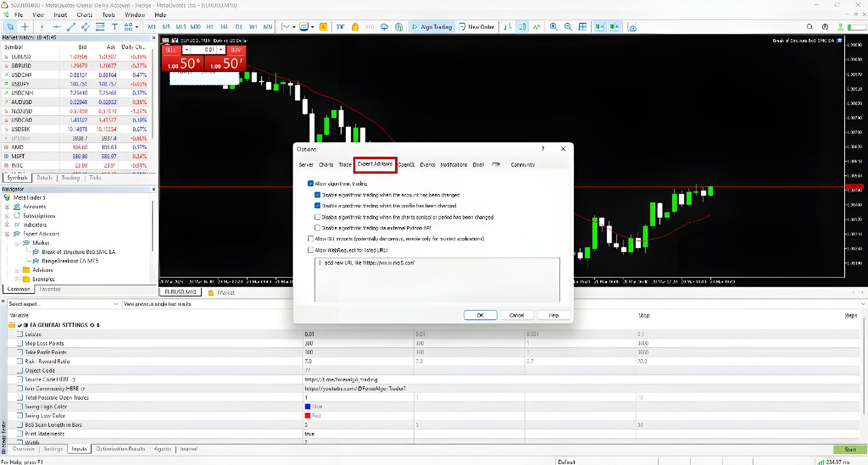This screenshot has height=465, width=868.
Task: Expand the Examples folder in Navigator
Action: [17, 279]
